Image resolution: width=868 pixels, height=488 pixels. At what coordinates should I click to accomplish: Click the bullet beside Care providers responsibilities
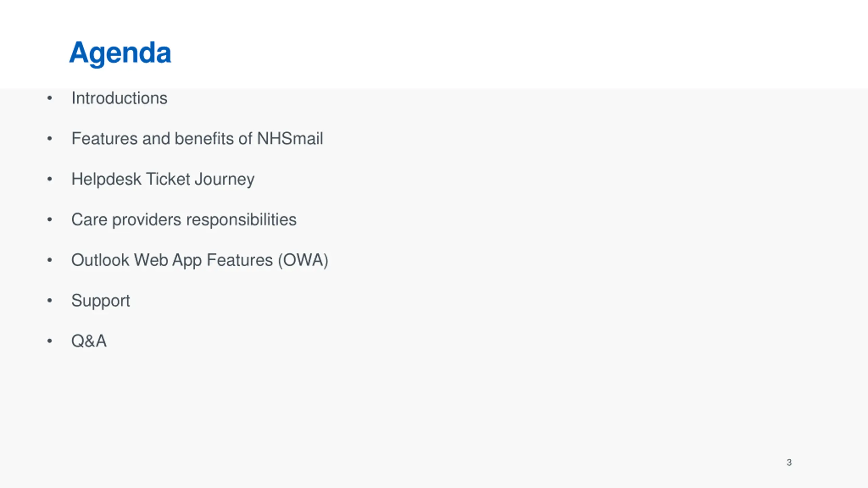[x=50, y=220]
